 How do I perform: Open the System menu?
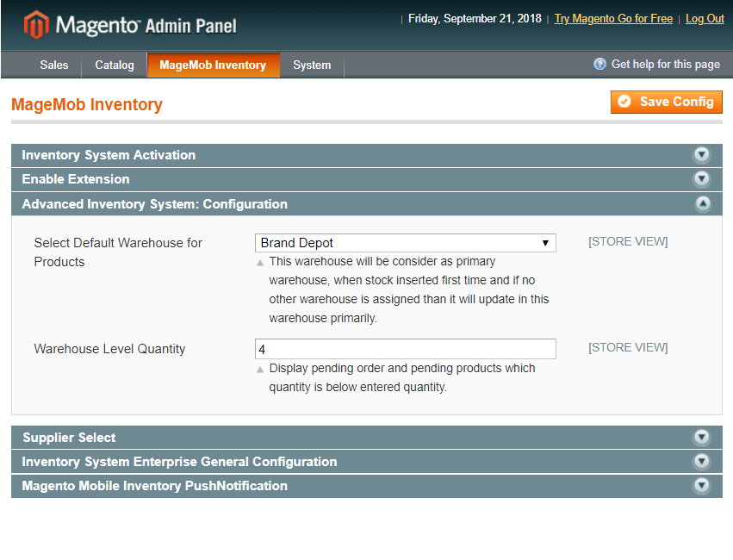[312, 65]
